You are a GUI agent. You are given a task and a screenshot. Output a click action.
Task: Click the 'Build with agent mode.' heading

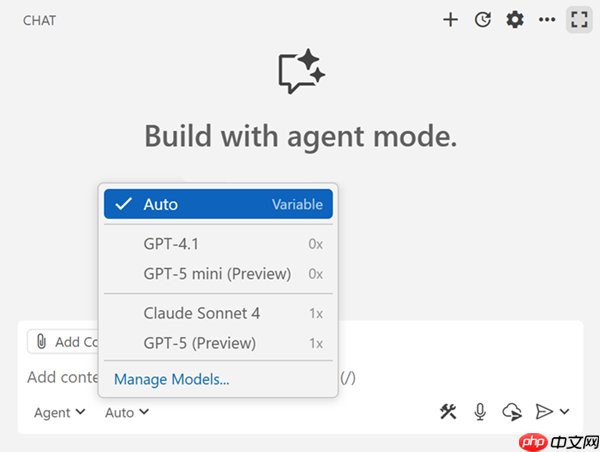pyautogui.click(x=301, y=137)
